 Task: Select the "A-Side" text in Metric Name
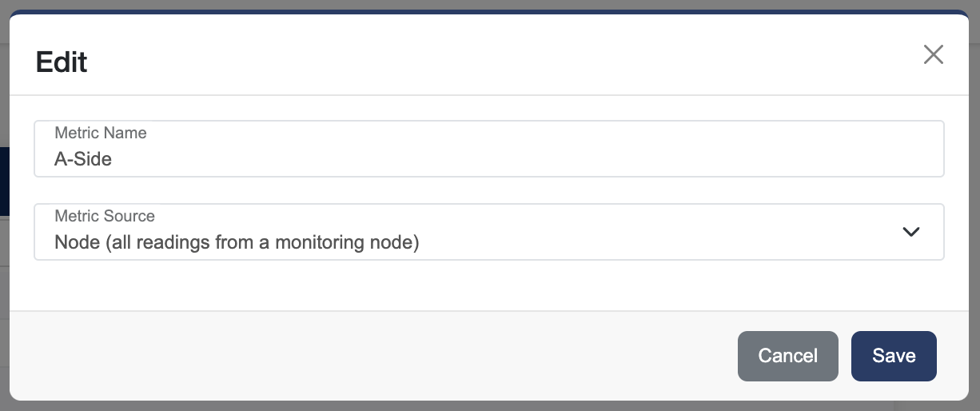point(83,159)
